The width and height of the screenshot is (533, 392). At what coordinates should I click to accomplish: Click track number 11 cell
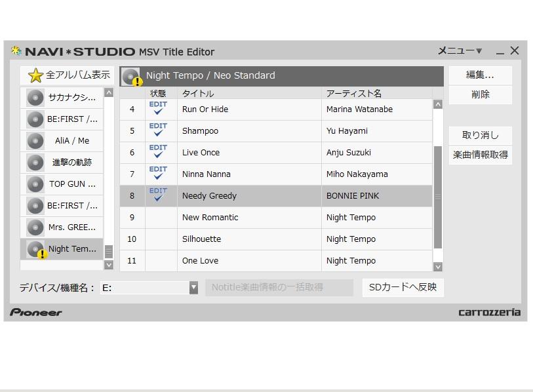point(132,261)
